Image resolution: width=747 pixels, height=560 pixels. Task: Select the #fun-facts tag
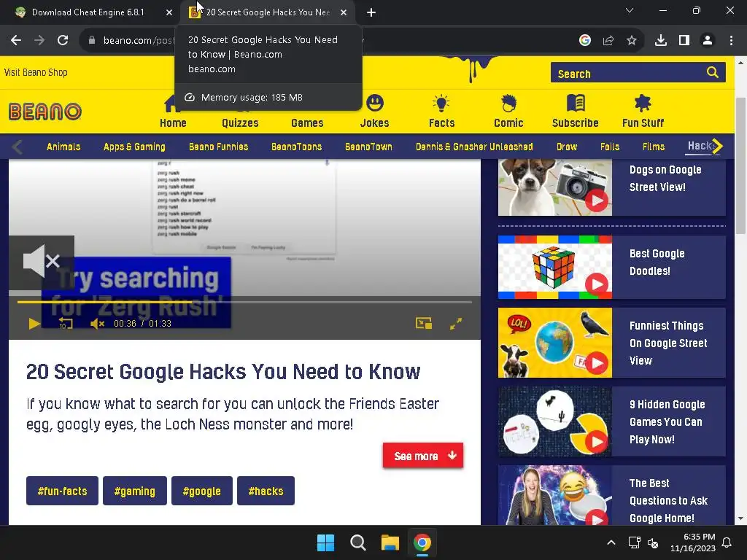(63, 491)
